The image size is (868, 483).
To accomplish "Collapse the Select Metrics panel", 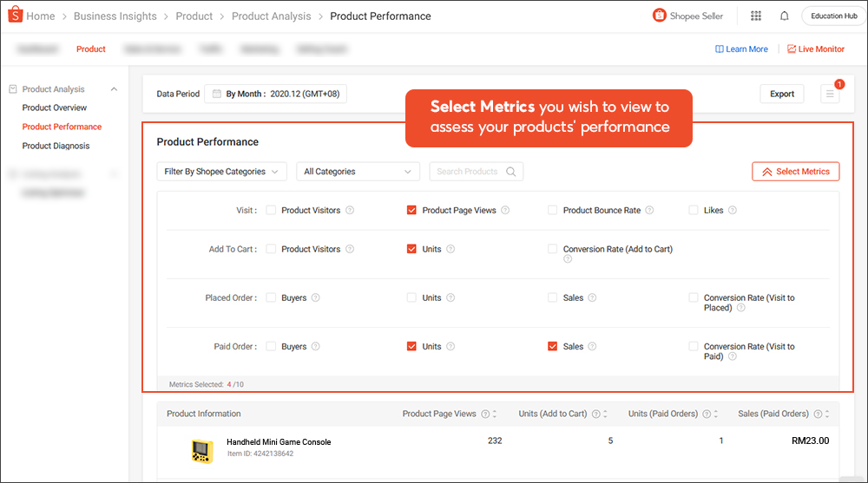I will pyautogui.click(x=795, y=172).
